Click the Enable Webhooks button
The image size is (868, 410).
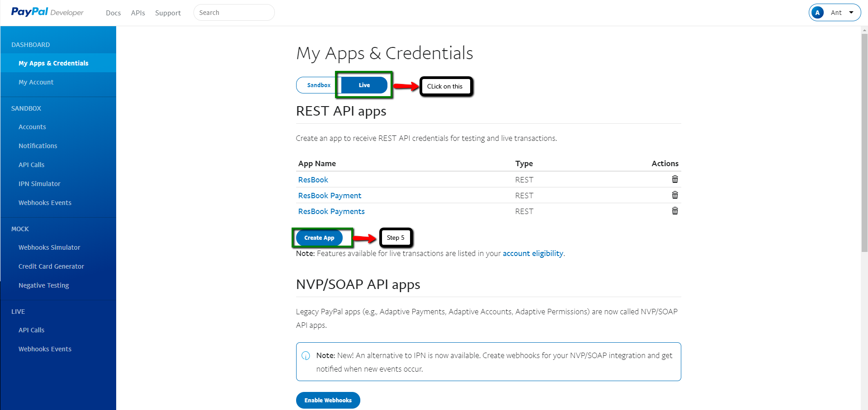(328, 401)
